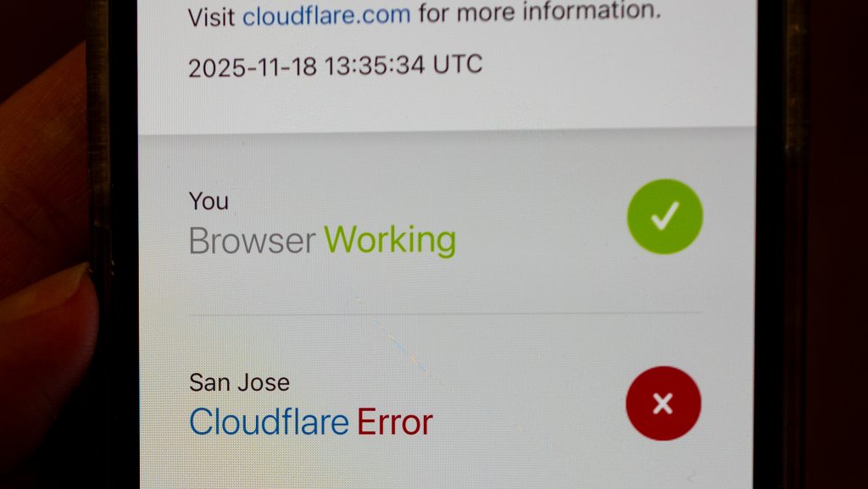Viewport: 868px width, 489px height.
Task: Click the white checkmark inside green circle
Action: pyautogui.click(x=665, y=216)
